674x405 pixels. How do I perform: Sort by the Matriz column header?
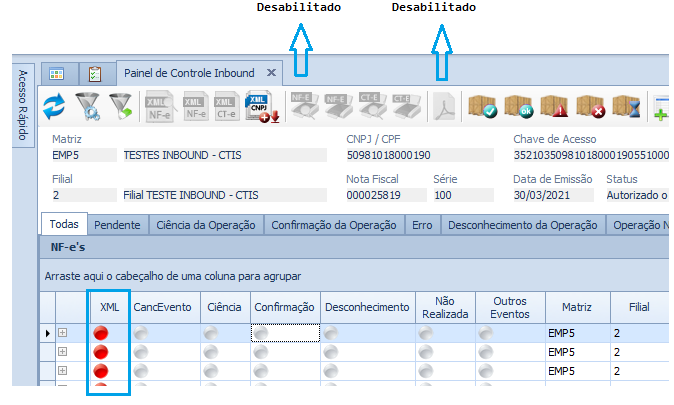(577, 307)
